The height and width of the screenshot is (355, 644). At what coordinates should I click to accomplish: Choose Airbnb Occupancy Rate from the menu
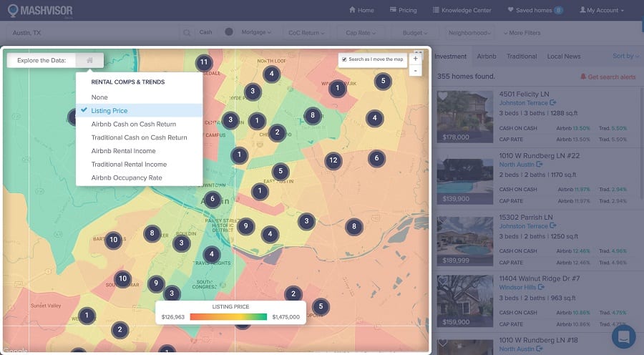127,177
